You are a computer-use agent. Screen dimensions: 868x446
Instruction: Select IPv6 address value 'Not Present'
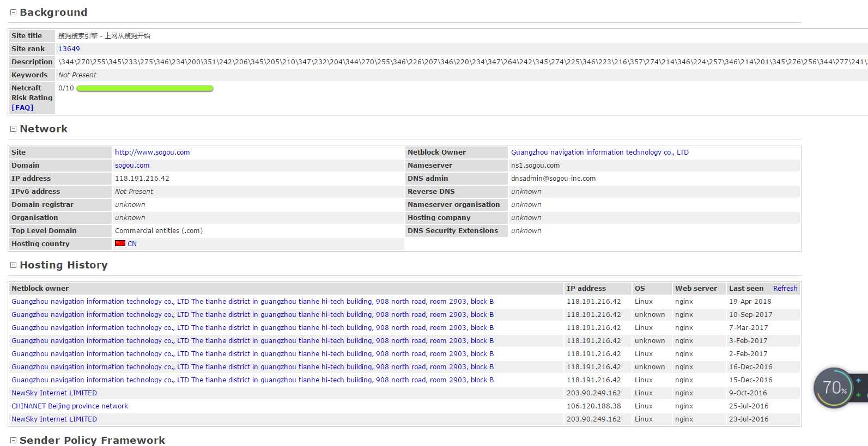click(x=134, y=191)
